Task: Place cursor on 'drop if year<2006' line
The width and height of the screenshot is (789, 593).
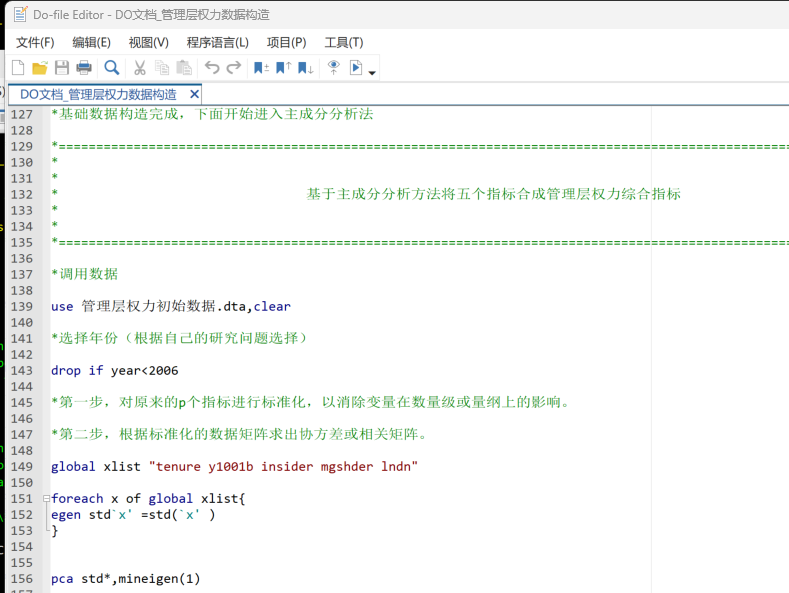Action: (115, 370)
